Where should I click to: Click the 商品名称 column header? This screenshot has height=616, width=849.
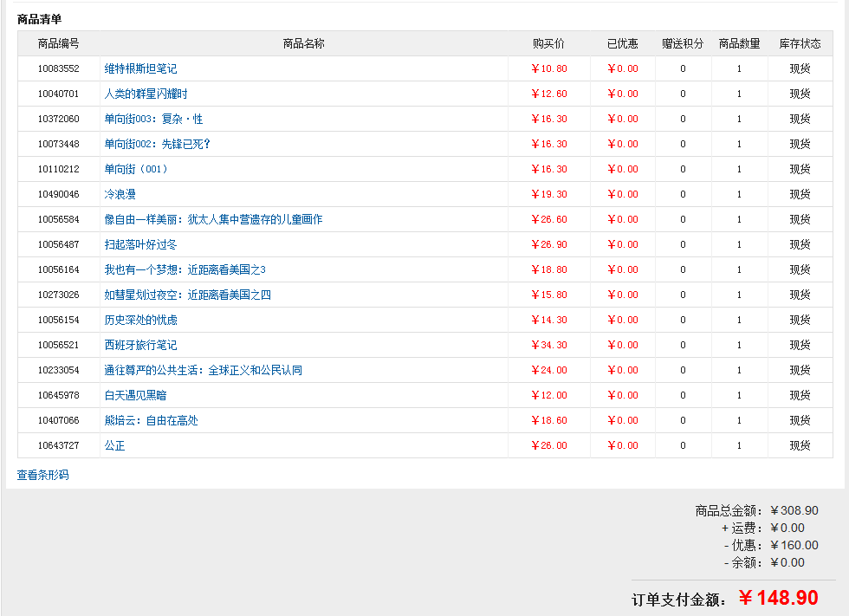click(304, 43)
